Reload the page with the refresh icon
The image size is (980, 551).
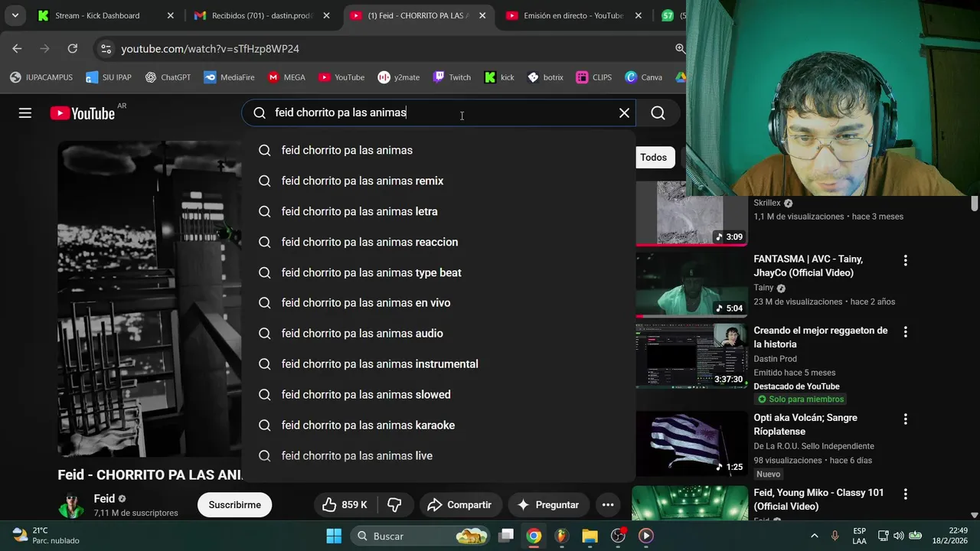coord(72,48)
